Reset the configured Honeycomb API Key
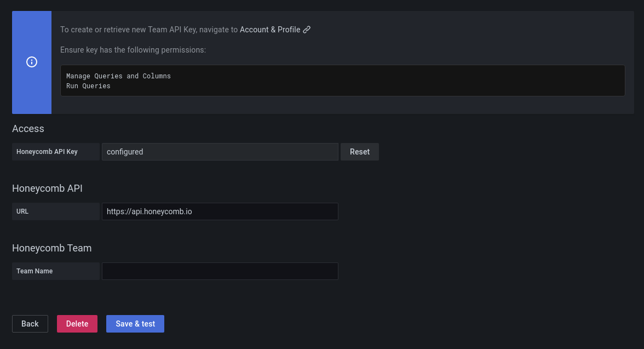Viewport: 644px width, 349px height. coord(359,151)
